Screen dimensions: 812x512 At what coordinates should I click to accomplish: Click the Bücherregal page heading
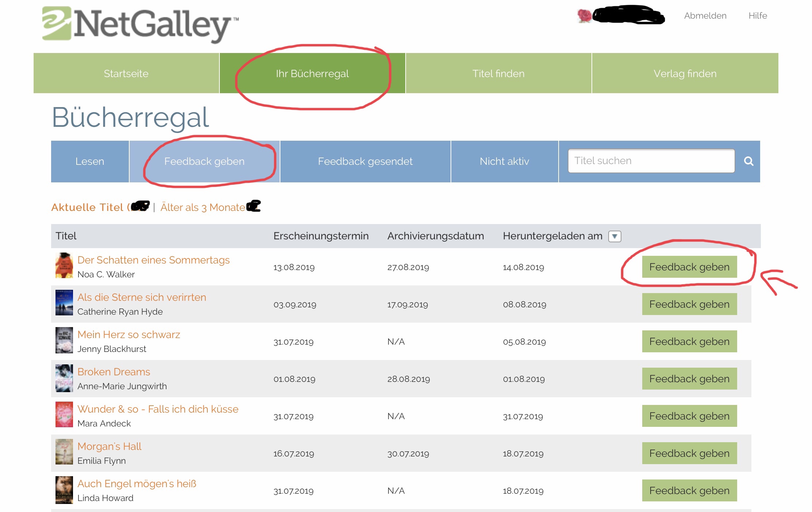pyautogui.click(x=130, y=118)
